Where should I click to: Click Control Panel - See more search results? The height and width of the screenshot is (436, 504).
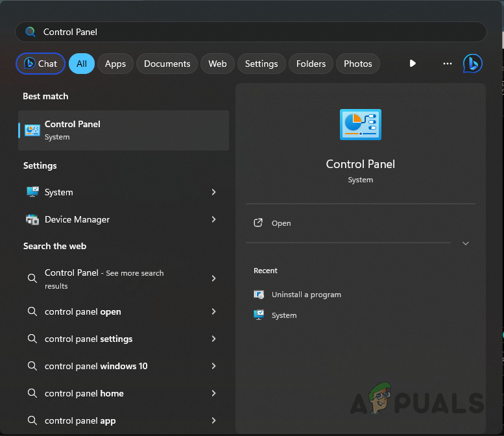(x=124, y=278)
